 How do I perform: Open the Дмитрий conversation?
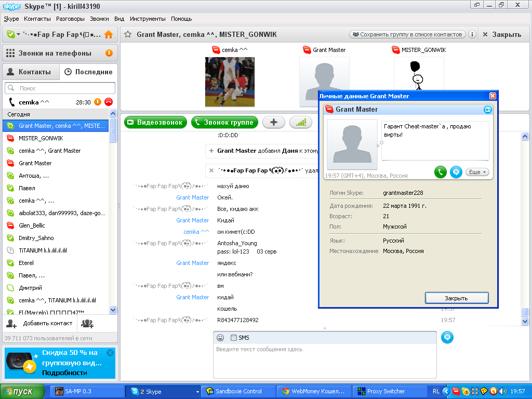(56, 288)
